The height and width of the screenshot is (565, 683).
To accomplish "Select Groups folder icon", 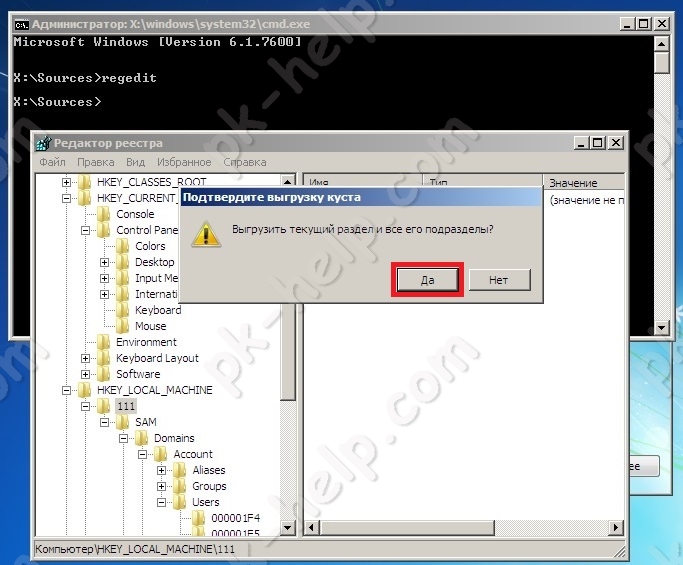I will 180,486.
